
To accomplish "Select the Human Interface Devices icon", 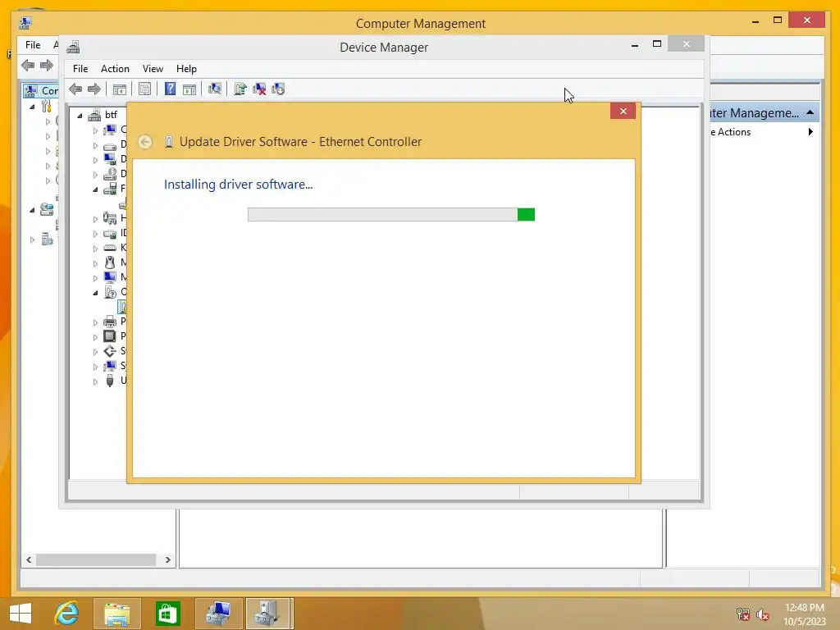I will click(110, 218).
